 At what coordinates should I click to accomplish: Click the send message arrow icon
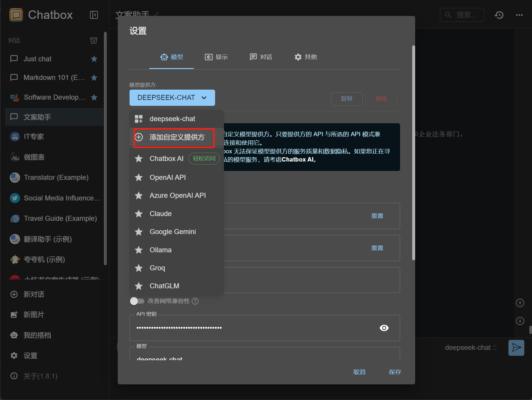pyautogui.click(x=516, y=348)
